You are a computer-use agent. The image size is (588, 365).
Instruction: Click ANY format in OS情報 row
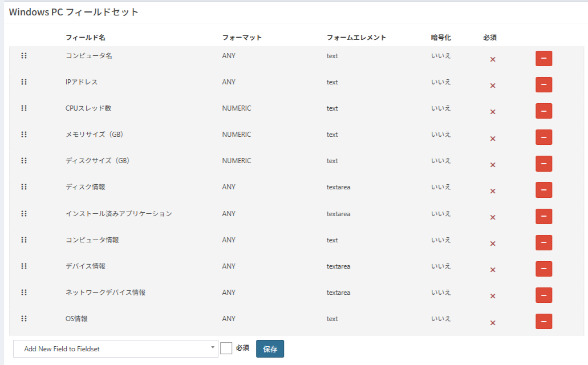[x=229, y=318]
